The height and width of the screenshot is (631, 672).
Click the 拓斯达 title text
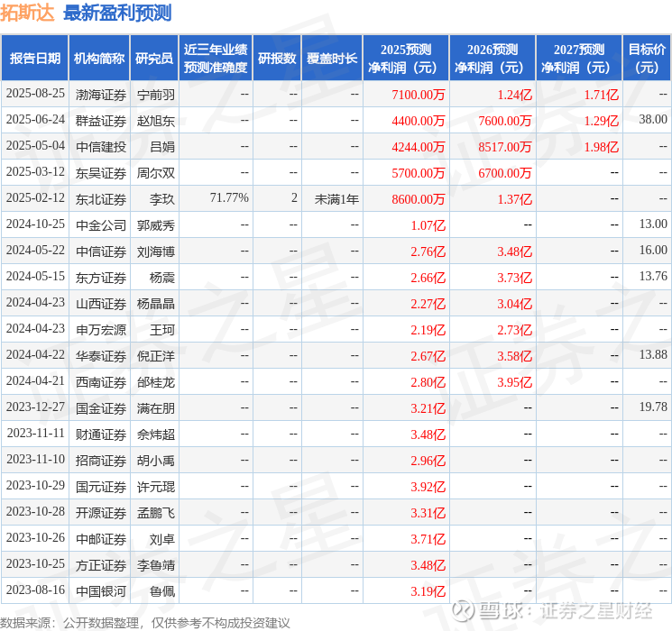27,13
